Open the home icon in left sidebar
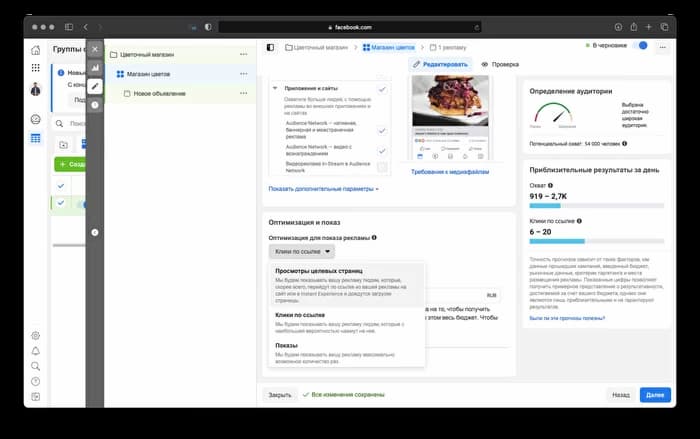Viewport: 700px width, 439px height. coord(35,49)
